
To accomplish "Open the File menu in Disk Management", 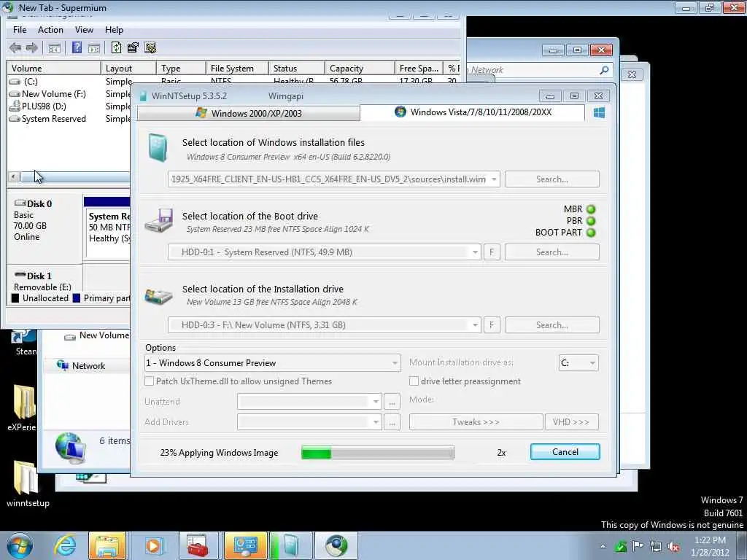I will (20, 29).
